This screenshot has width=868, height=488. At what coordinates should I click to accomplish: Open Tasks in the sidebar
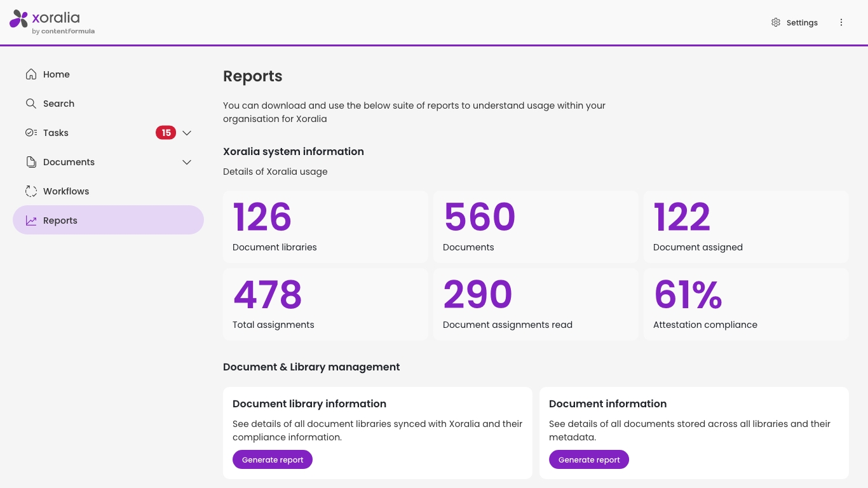[108, 133]
